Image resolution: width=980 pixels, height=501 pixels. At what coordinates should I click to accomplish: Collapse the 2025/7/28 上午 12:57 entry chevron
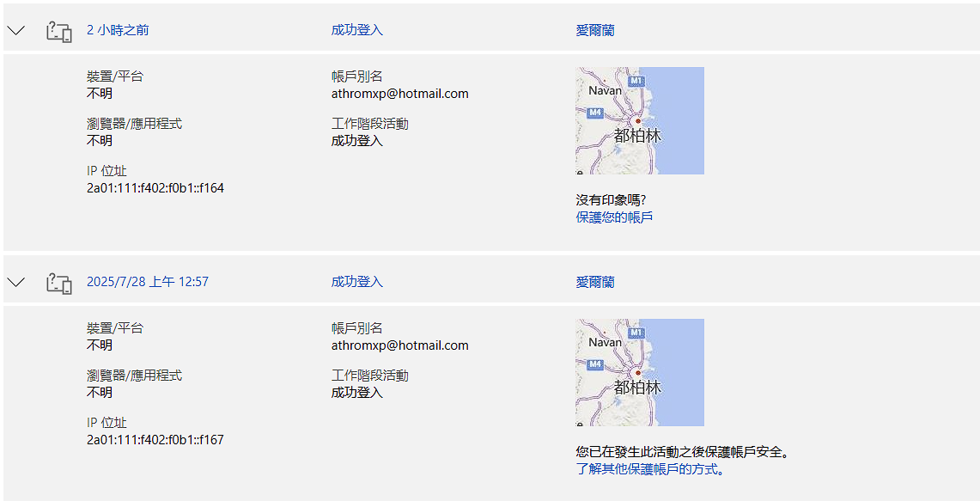(x=15, y=282)
